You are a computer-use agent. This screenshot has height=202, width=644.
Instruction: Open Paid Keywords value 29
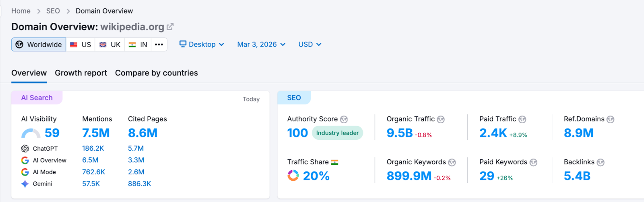tap(487, 176)
